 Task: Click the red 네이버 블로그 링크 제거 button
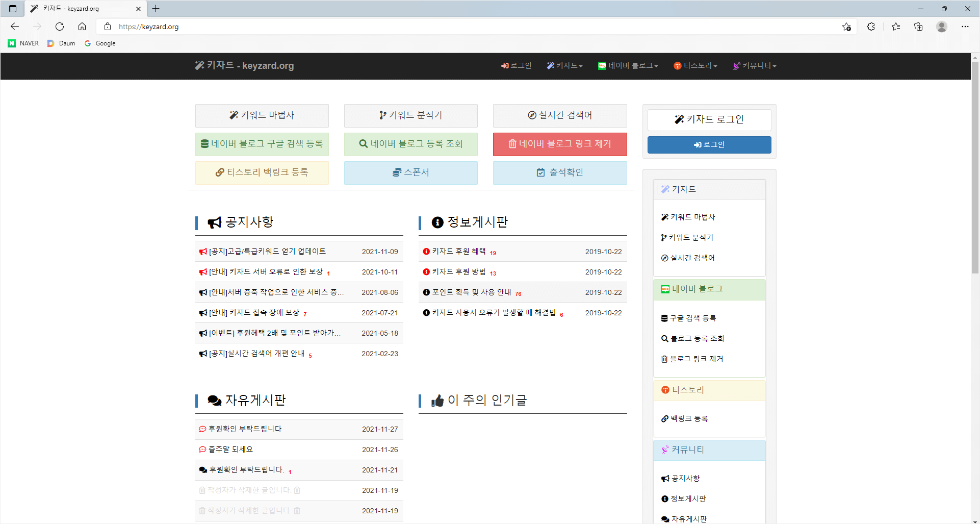coord(560,144)
